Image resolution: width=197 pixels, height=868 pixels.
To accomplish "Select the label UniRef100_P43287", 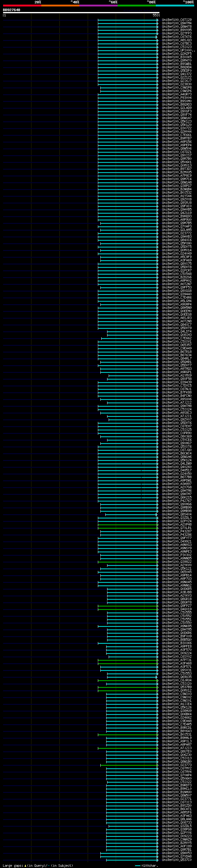I will click(176, 531).
